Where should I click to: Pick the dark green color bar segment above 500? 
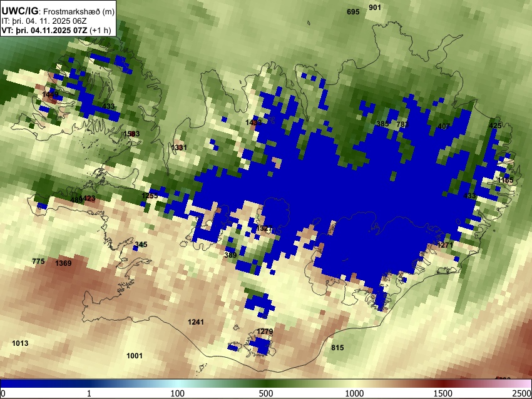[266, 384]
